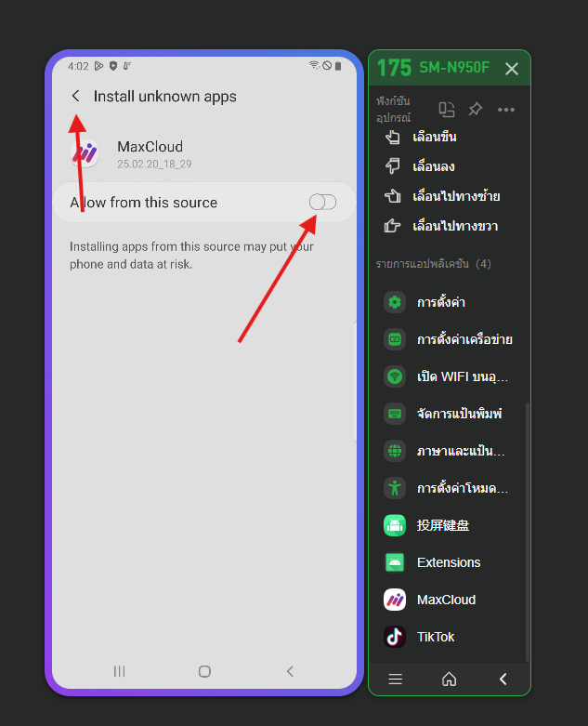
Task: Launch TikTok from the app list
Action: coord(419,637)
